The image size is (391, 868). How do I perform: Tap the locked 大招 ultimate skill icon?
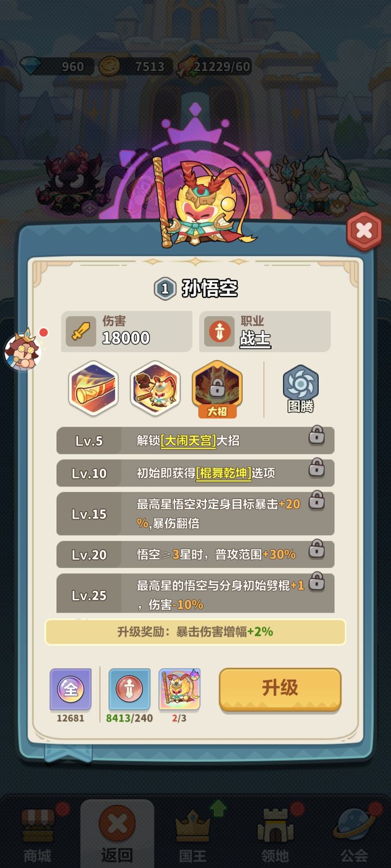tap(217, 389)
